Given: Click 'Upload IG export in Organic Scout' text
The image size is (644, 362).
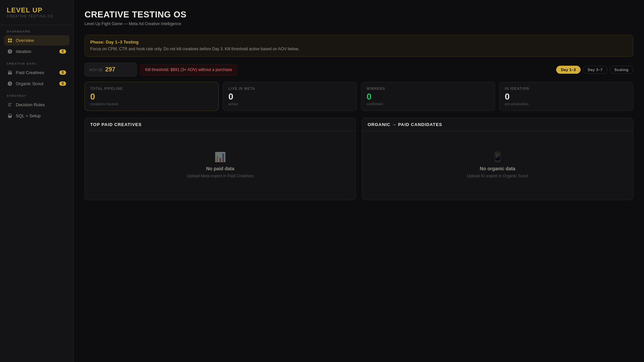Looking at the screenshot, I should coord(497,176).
